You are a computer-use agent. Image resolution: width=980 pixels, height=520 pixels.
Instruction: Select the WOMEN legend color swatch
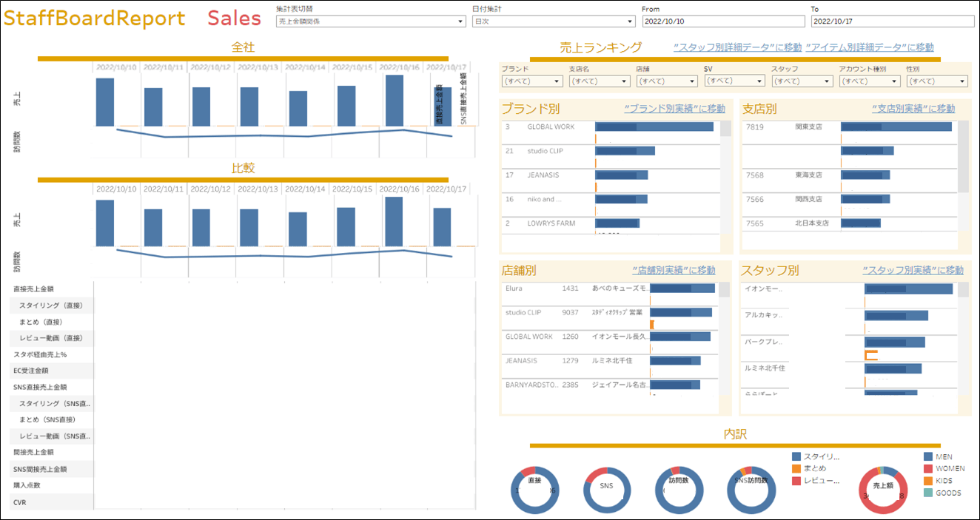pos(929,469)
